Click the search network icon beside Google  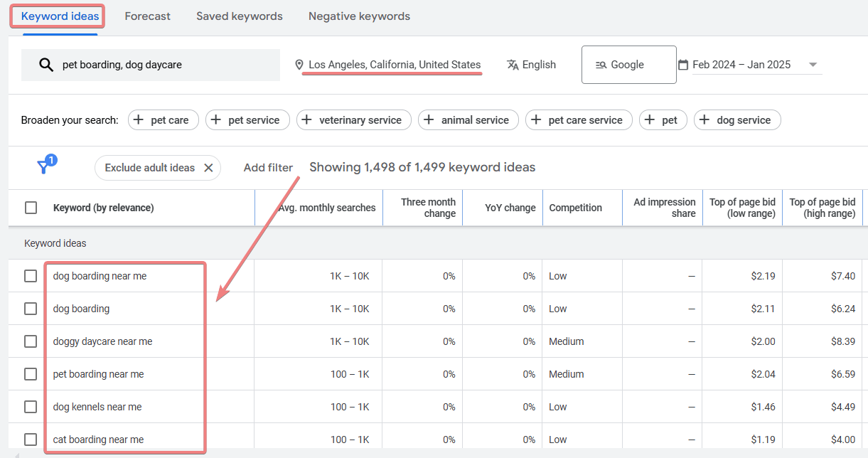pos(601,65)
